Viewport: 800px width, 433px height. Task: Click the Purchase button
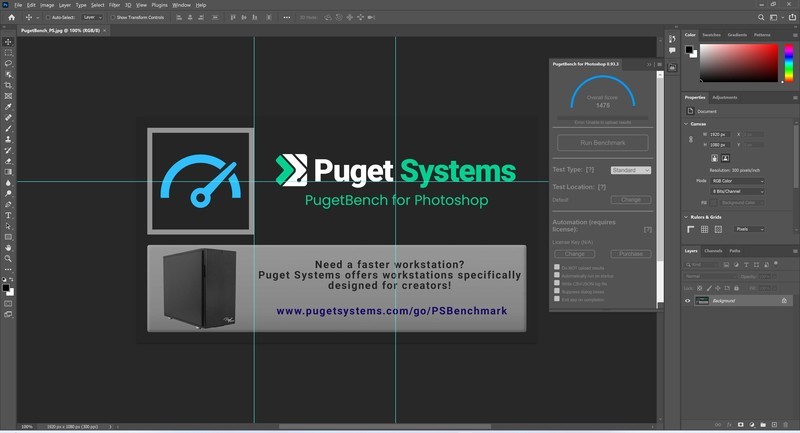[631, 254]
